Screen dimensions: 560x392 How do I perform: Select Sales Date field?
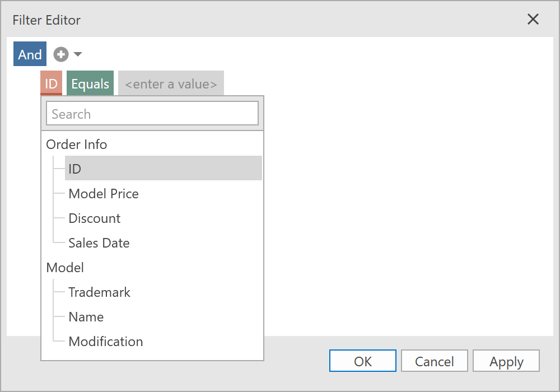[x=99, y=243]
